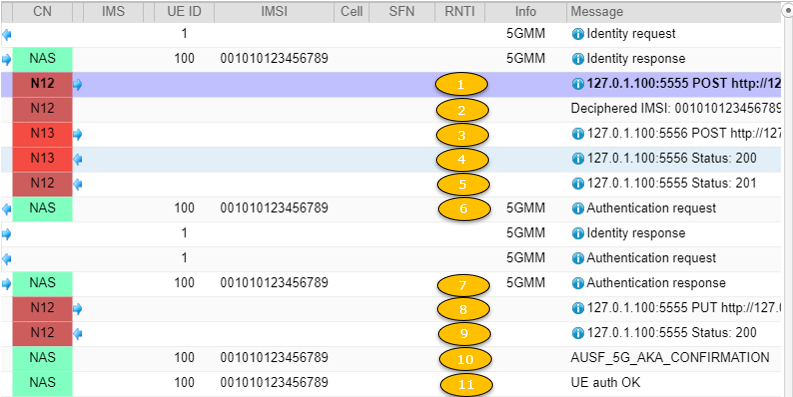Click the left arrow on the first Identity request row

tap(7, 35)
